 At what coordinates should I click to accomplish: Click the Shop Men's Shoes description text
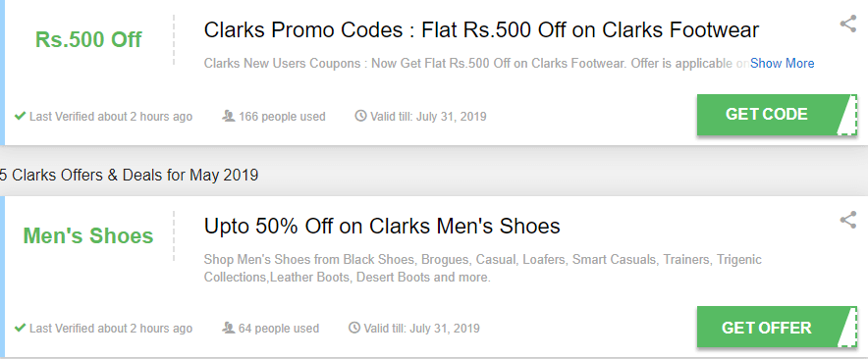(483, 269)
